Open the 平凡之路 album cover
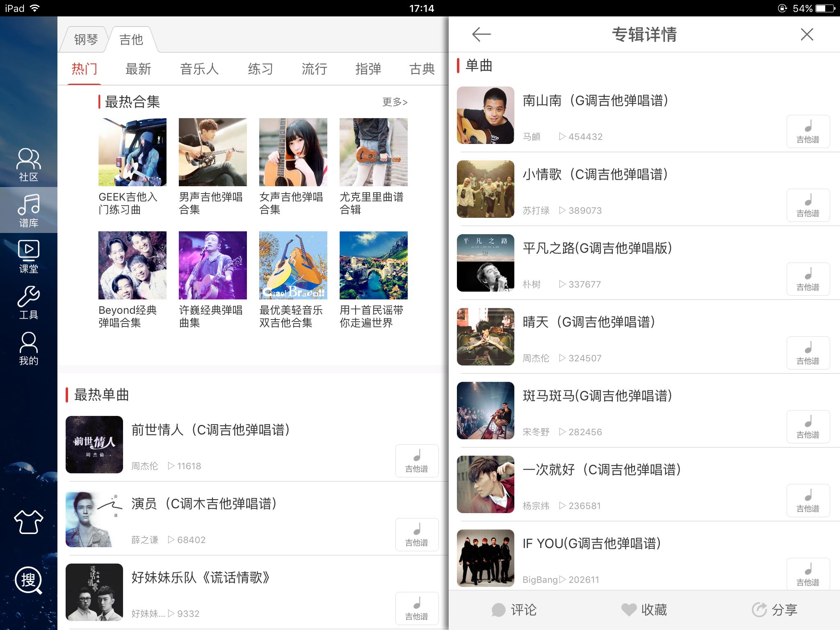Screen dimensions: 840x630 pos(485,262)
